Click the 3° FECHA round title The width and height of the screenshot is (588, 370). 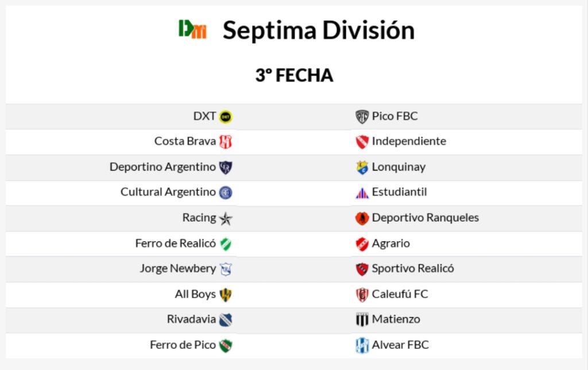click(x=294, y=75)
